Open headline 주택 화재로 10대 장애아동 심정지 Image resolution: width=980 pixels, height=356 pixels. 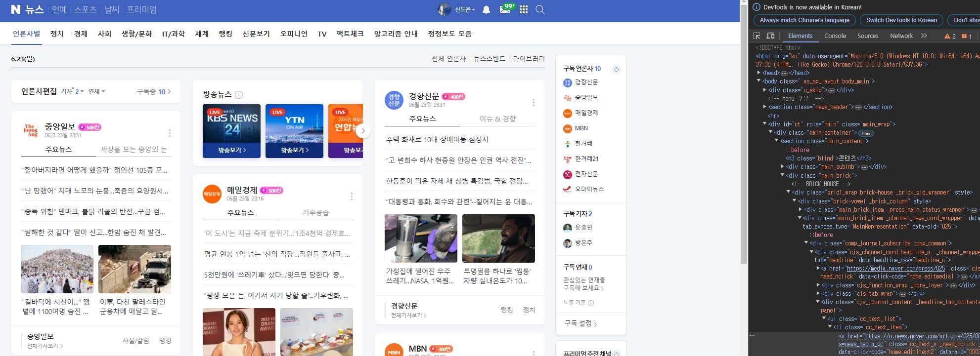(437, 139)
